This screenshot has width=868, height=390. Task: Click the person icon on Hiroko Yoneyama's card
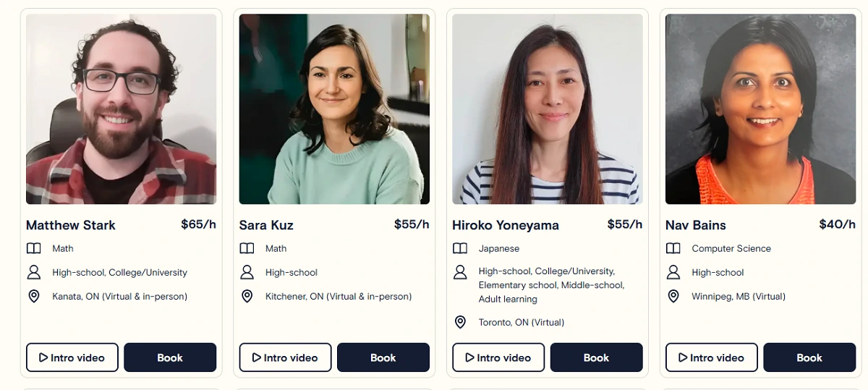point(460,272)
